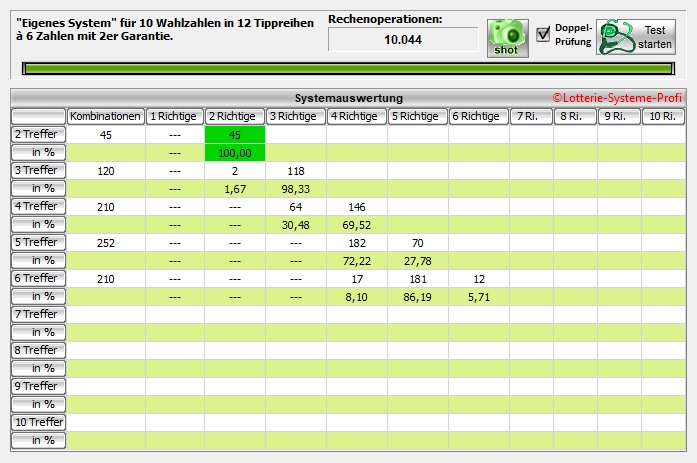Click the Systemauswertung title bar

(x=348, y=98)
